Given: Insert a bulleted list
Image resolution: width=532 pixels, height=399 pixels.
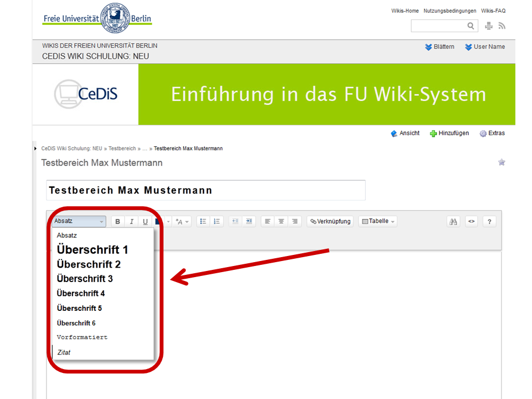Looking at the screenshot, I should pyautogui.click(x=203, y=221).
